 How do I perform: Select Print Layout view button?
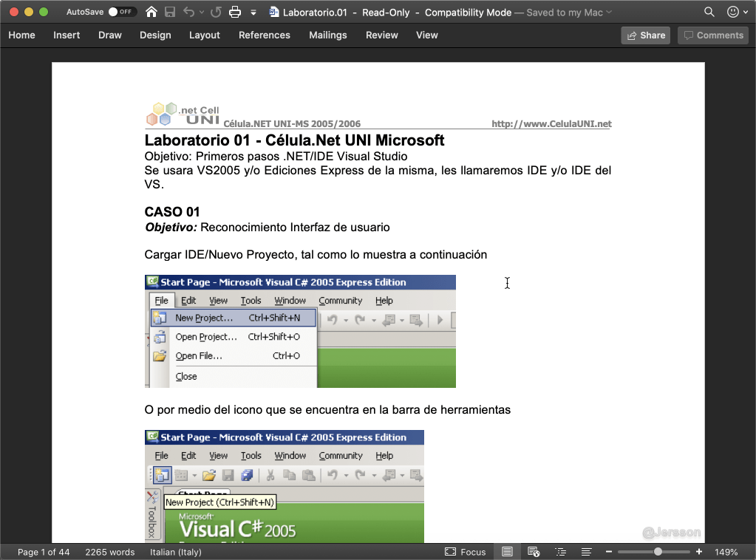pos(507,552)
